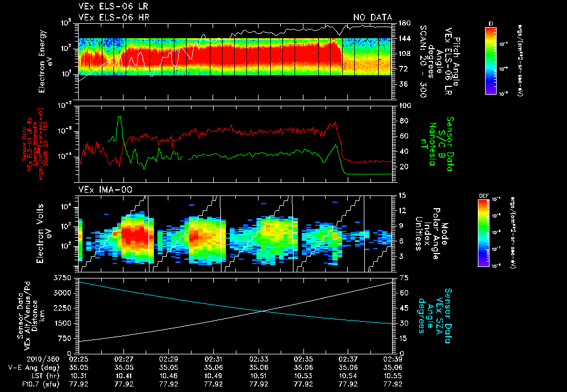
Task: Click the red and green sensor line plot panel
Action: coord(235,144)
